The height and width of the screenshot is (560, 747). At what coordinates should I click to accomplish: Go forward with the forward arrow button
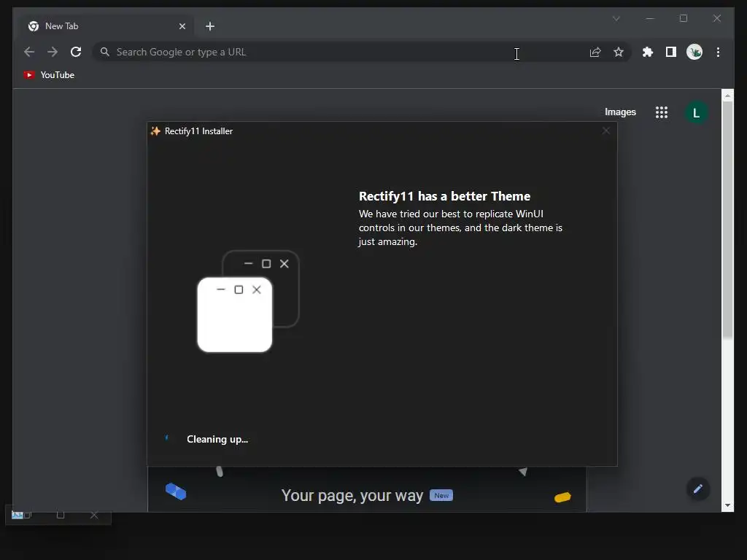53,52
